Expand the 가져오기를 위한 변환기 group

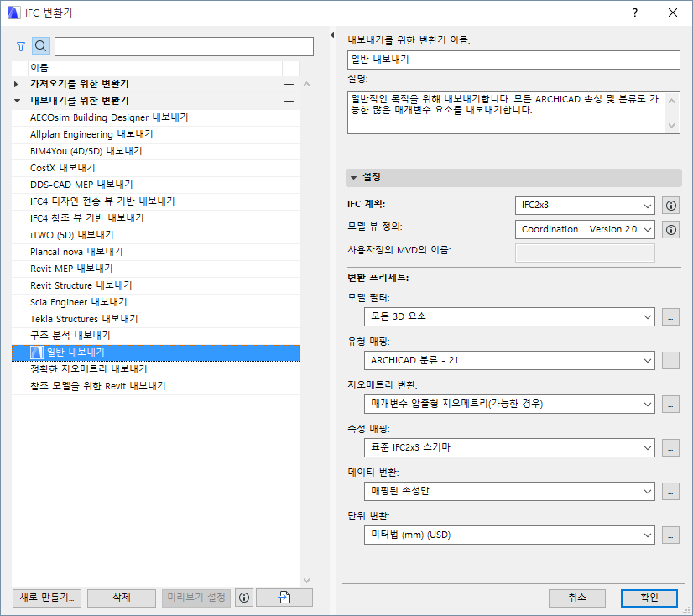coord(15,84)
